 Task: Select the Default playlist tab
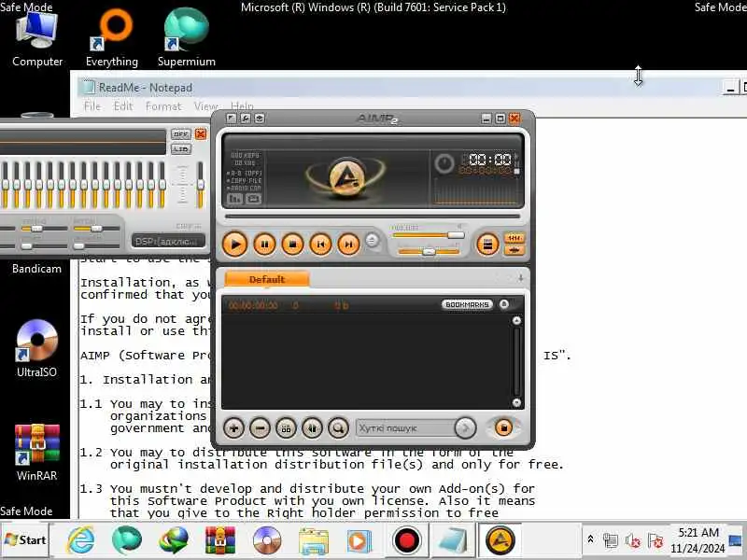pos(267,279)
